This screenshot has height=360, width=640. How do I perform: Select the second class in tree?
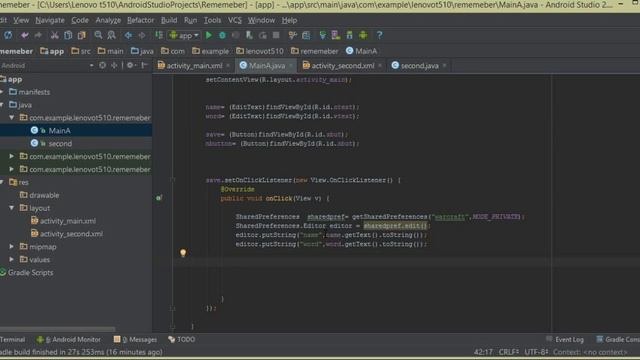[x=60, y=143]
